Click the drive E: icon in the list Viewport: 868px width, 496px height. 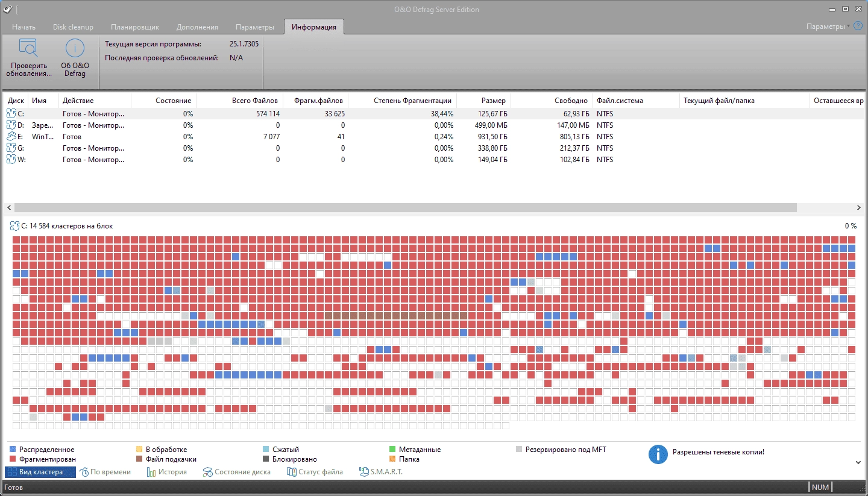(11, 137)
